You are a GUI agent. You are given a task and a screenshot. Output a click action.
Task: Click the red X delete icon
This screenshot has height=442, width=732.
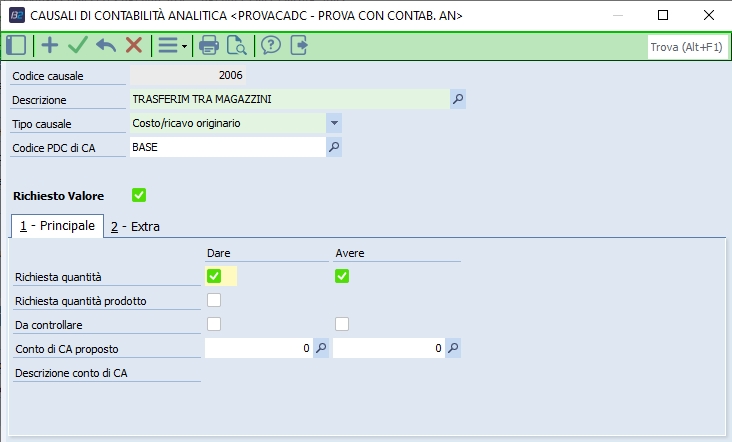point(133,45)
